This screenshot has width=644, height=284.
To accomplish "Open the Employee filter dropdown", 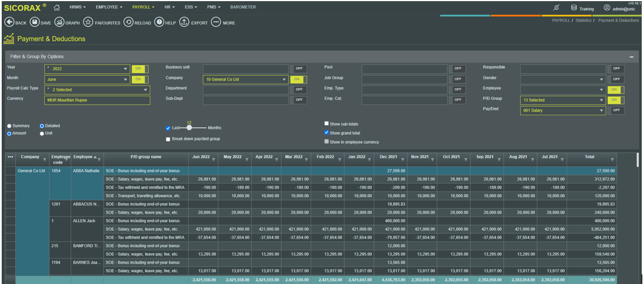I will tap(563, 90).
